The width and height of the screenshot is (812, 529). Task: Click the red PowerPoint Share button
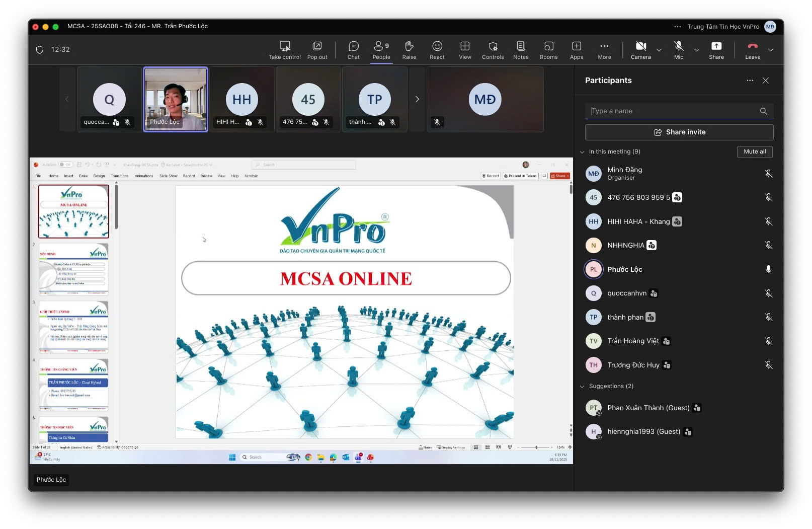pyautogui.click(x=560, y=176)
